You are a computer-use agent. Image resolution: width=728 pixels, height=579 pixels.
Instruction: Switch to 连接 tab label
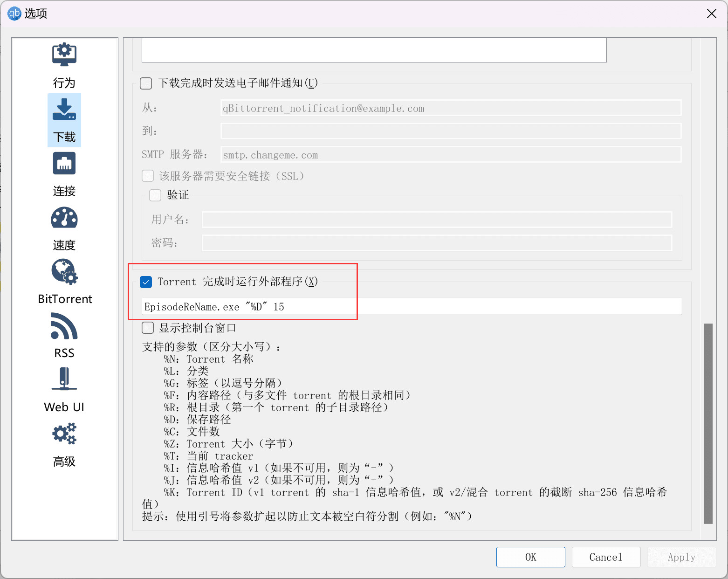[64, 191]
